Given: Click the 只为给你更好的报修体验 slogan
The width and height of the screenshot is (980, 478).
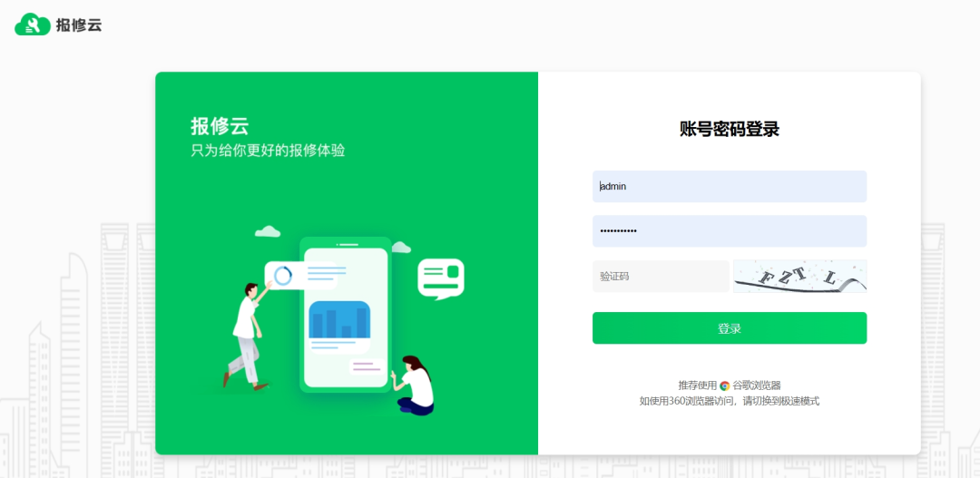Looking at the screenshot, I should point(268,151).
